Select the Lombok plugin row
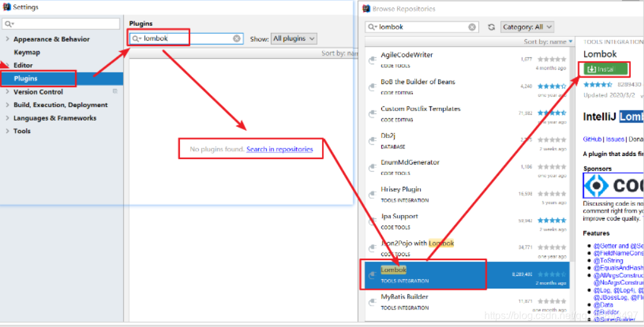Screen dimensions: 644x327 point(467,275)
